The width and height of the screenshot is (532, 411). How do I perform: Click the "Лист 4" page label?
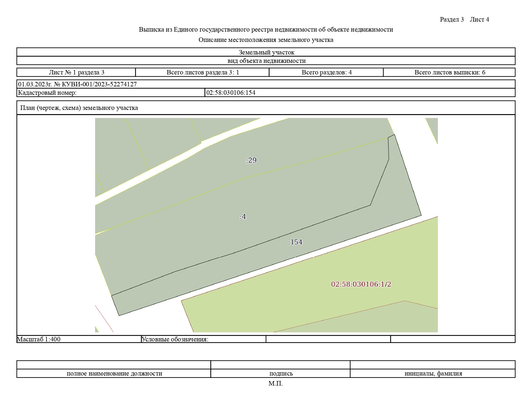click(479, 19)
